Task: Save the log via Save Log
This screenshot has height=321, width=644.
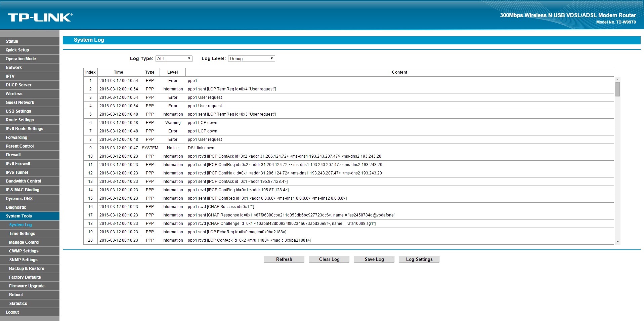Action: tap(374, 259)
